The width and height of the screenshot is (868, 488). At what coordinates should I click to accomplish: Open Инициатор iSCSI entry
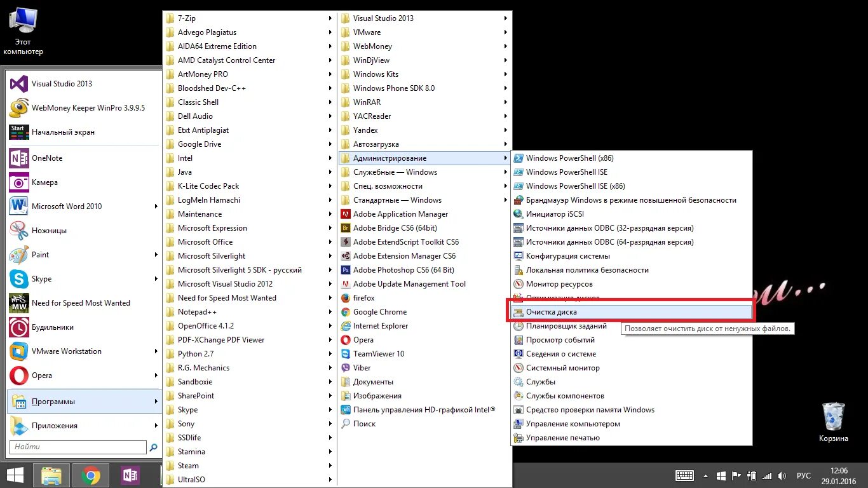(632, 214)
